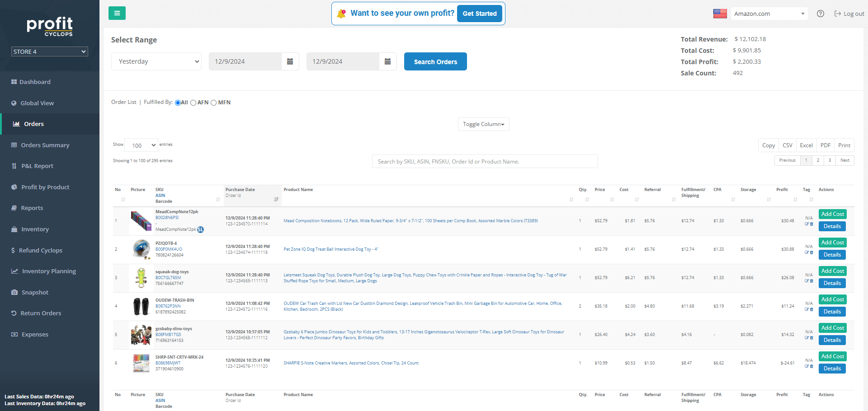This screenshot has height=411, width=868.
Task: Sort by the Cost column icon
Action: tap(637, 199)
